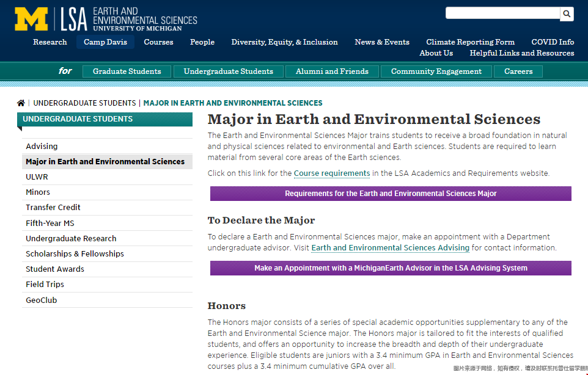Click the search magnifier icon
This screenshot has height=375, width=588.
567,13
